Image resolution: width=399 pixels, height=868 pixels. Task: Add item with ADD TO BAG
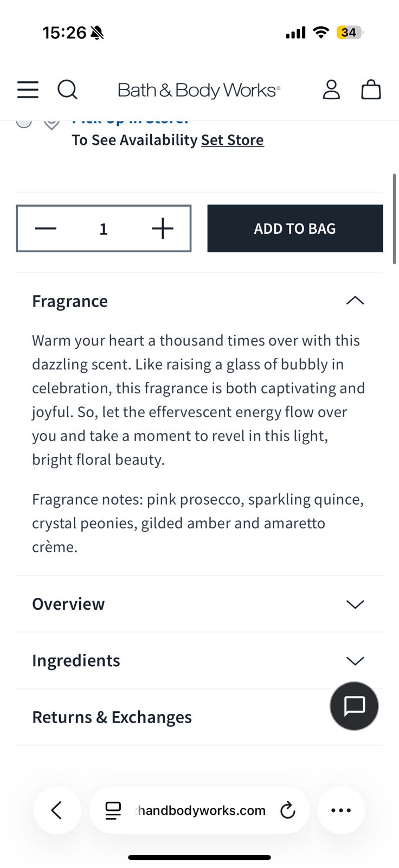295,228
